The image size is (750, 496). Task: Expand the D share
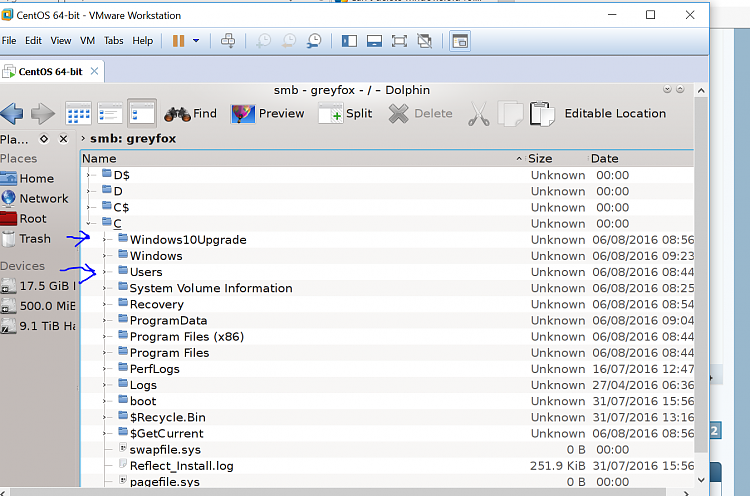pos(88,191)
